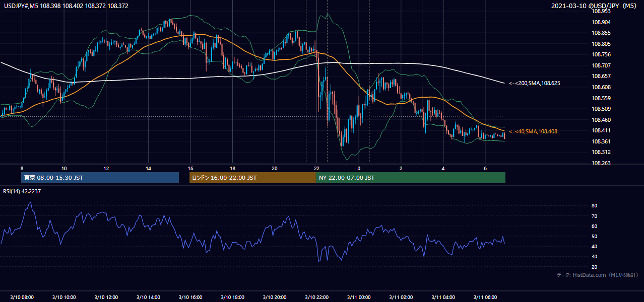Click the 3/11 00:00 time label

tap(359, 297)
